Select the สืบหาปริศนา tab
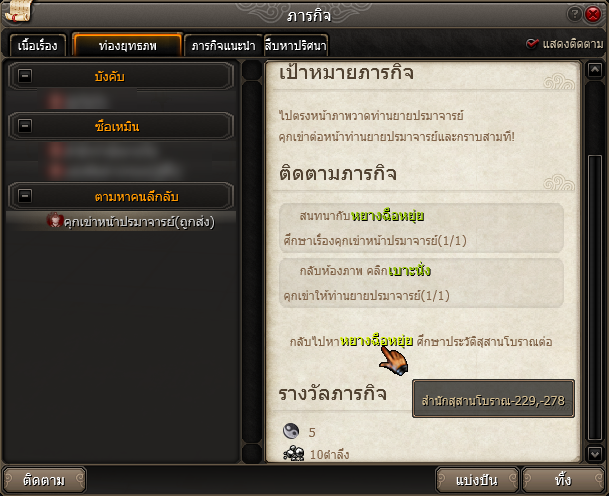 [x=296, y=45]
